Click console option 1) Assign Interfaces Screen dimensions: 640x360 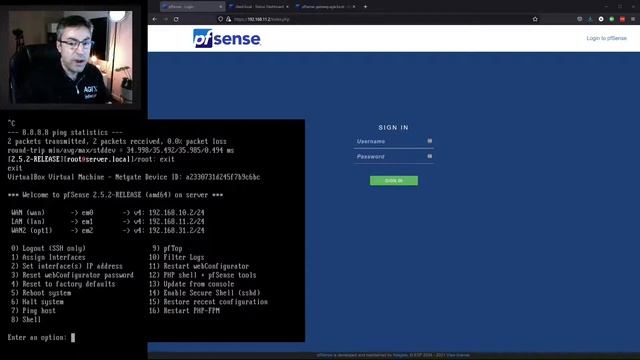(48, 257)
